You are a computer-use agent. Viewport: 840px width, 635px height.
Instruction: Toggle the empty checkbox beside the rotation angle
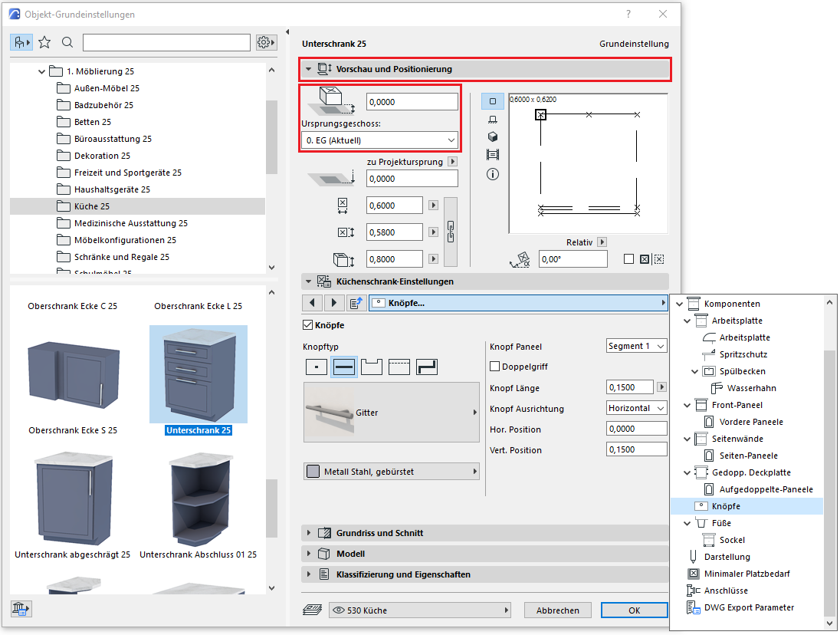click(628, 259)
